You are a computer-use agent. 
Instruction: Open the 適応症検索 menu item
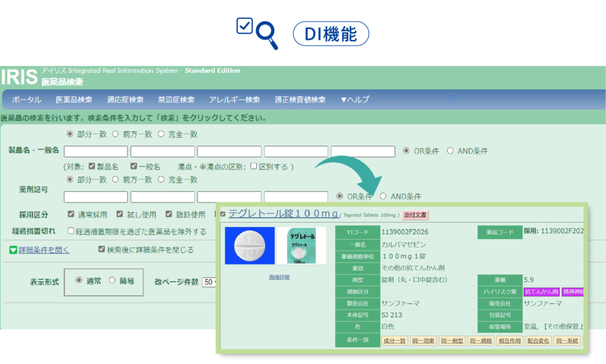125,99
